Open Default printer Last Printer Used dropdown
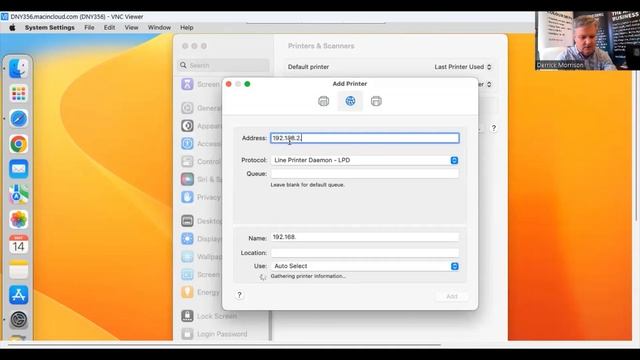640x360 pixels. tap(463, 67)
